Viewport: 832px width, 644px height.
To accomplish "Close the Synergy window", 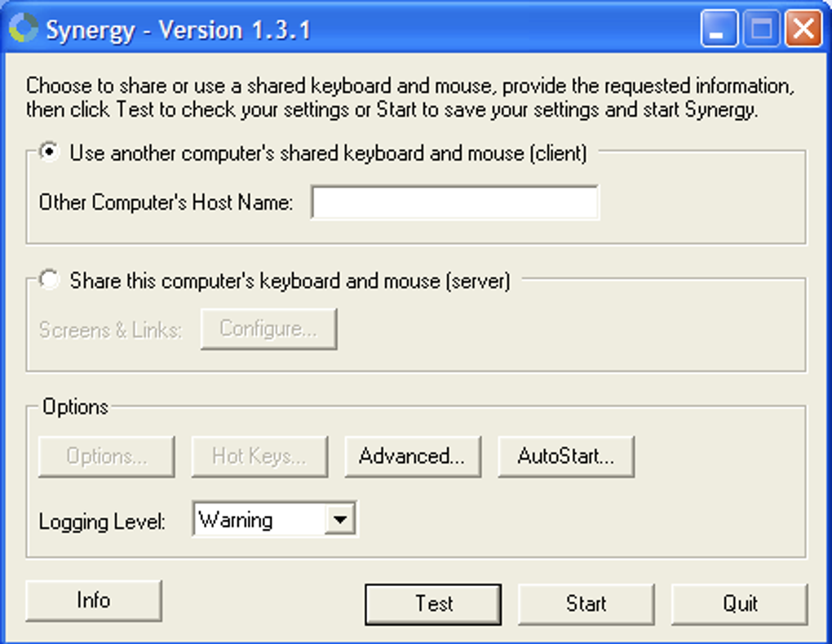I will [x=804, y=28].
